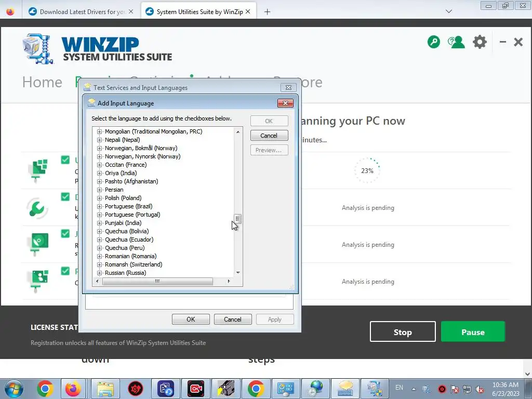Viewport: 532px width, 399px height.
Task: Open a new browser tab with plus button
Action: tap(268, 12)
